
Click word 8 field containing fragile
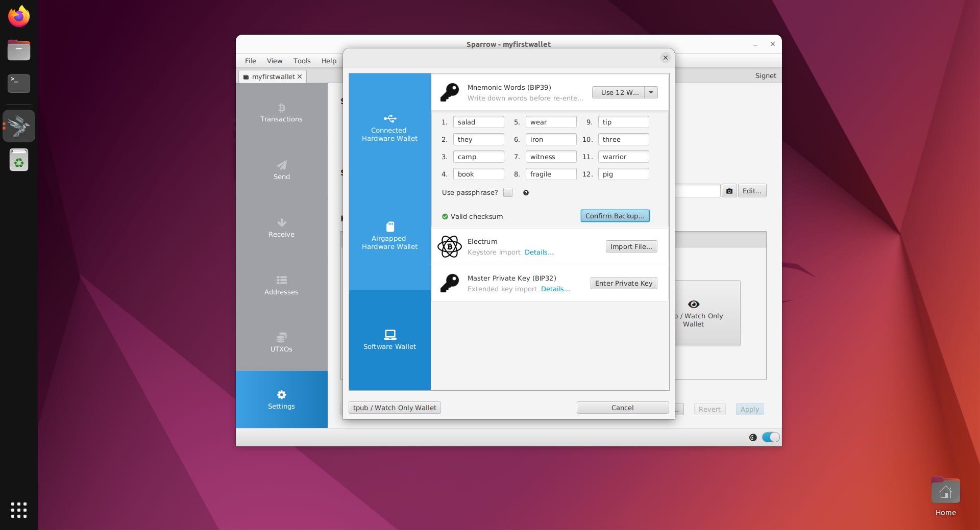click(x=551, y=174)
